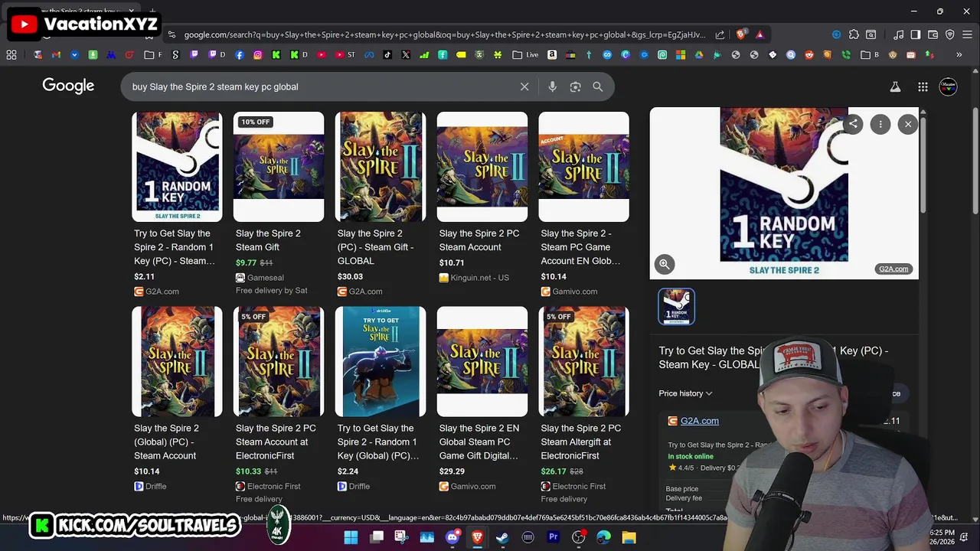Open the Facebook bookmark
Viewport: 980px width, 551px height.
click(240, 55)
